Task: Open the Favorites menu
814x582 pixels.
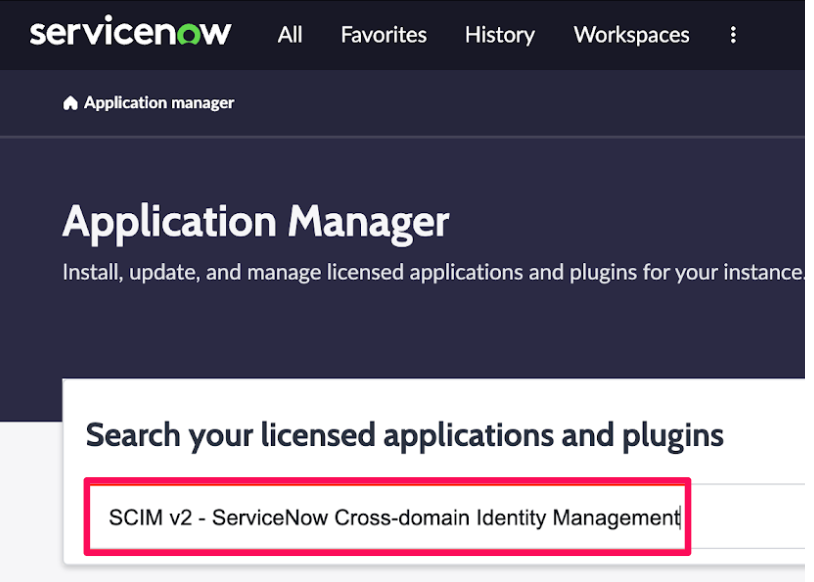Action: tap(384, 35)
